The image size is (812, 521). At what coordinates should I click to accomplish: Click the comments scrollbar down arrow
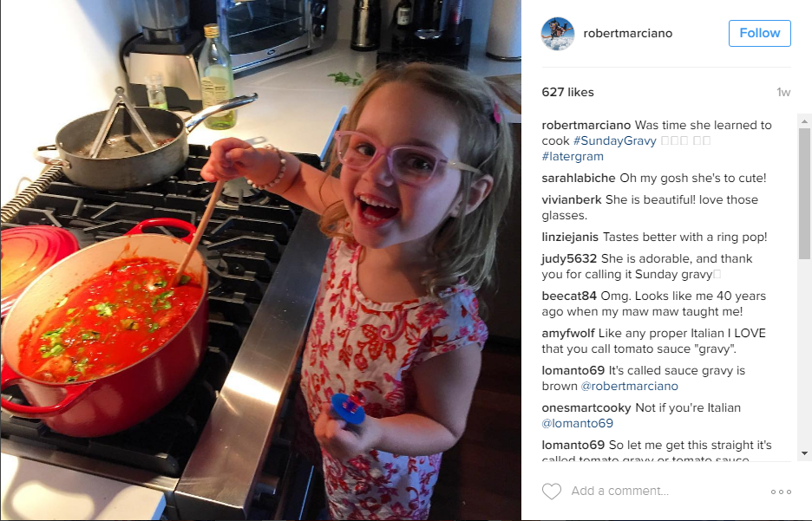coord(804,453)
